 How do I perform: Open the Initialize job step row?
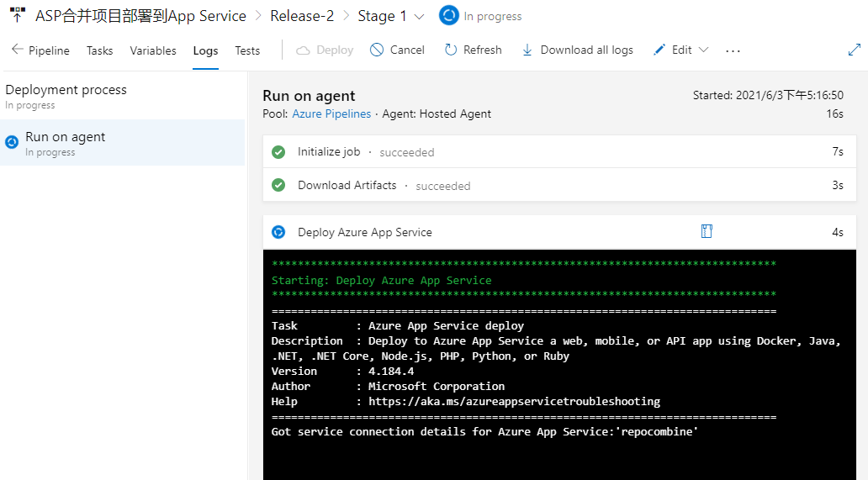pyautogui.click(x=559, y=151)
